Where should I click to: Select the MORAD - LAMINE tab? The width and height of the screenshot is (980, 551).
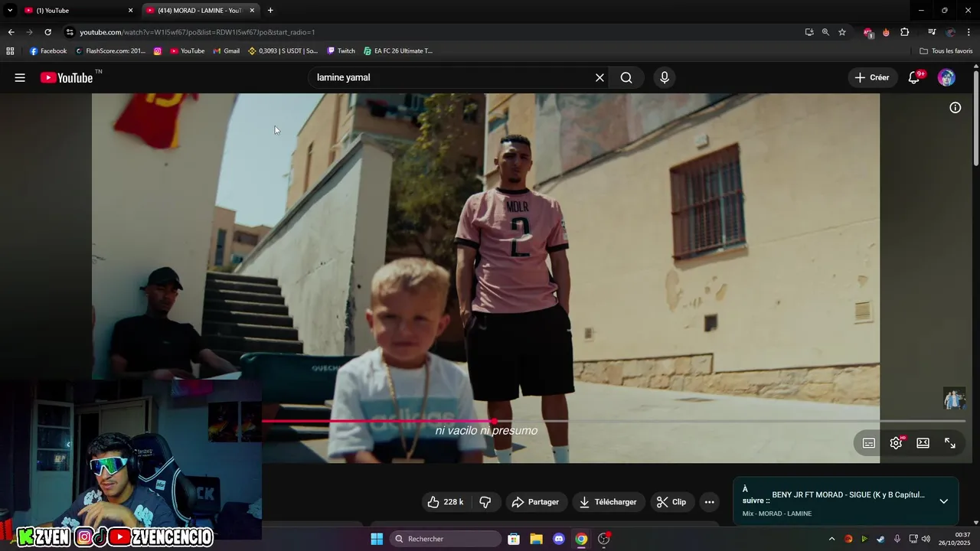point(199,11)
